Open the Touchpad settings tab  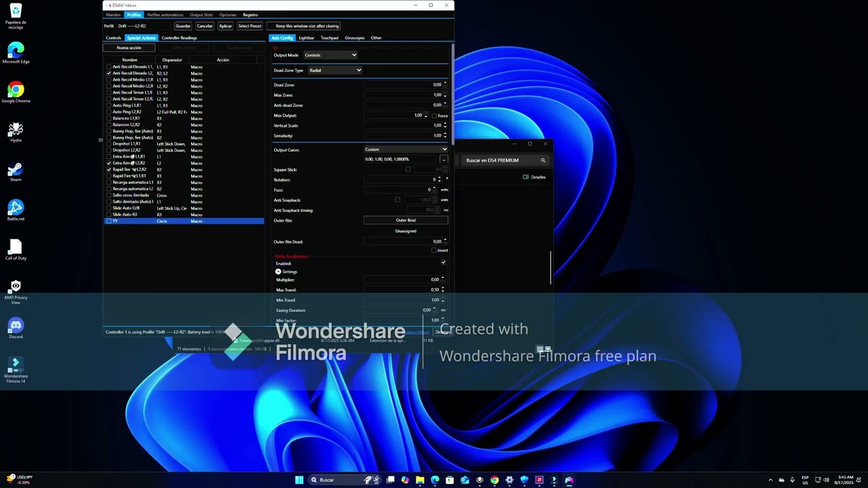point(330,38)
